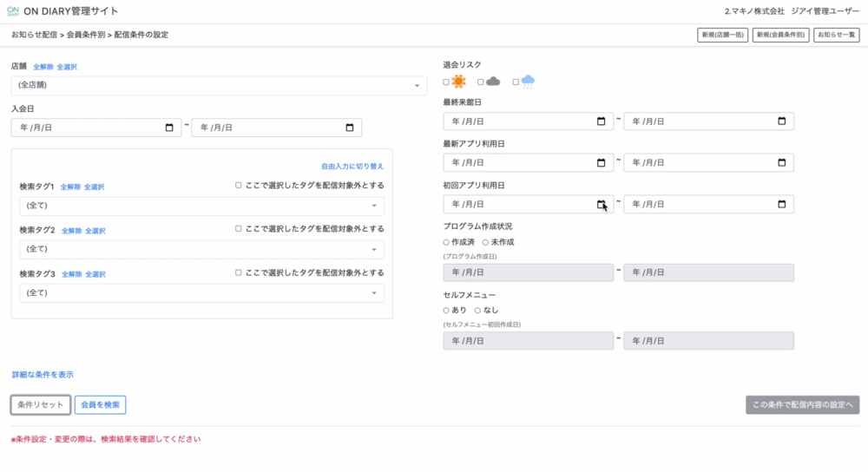Open calendar picker for 最新アプリ利用日 start date
This screenshot has height=472, width=868.
[x=601, y=162]
